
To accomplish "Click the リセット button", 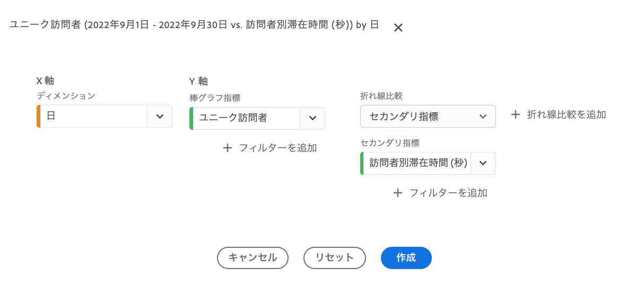I will click(x=335, y=258).
